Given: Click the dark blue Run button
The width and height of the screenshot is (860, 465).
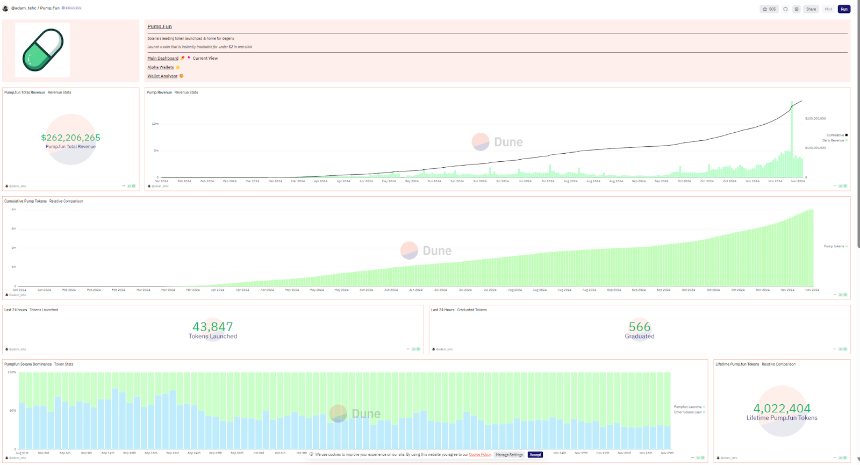Looking at the screenshot, I should pos(844,9).
